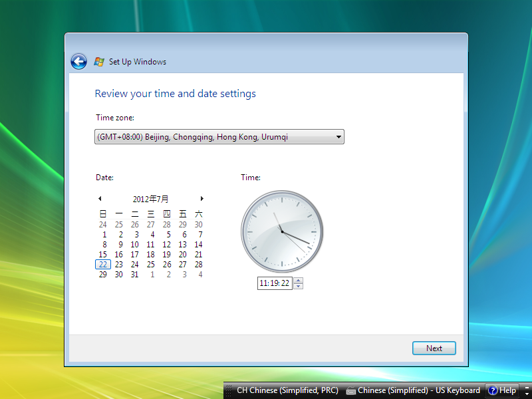The width and height of the screenshot is (532, 399).
Task: Select July 1 in calendar
Action: [104, 235]
